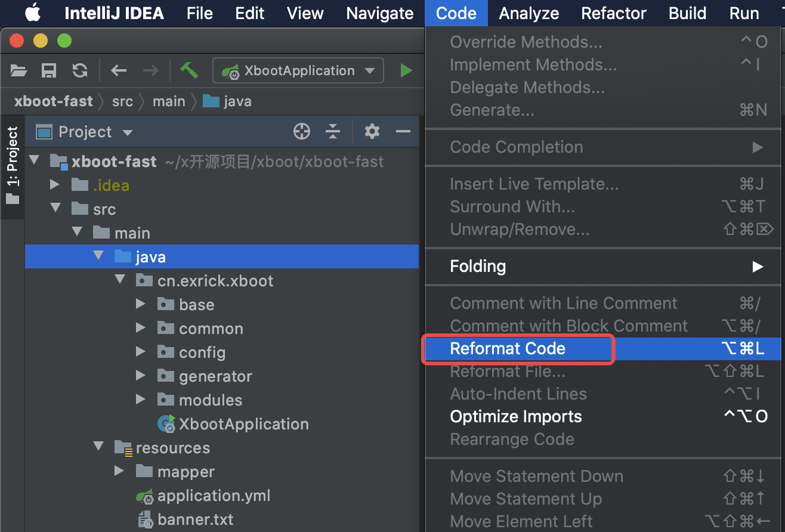Expand the .idea folder

click(x=55, y=185)
